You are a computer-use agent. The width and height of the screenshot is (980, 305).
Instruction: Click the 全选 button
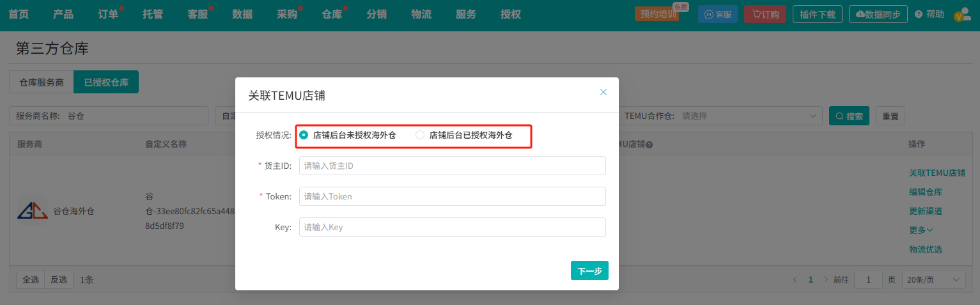point(30,279)
